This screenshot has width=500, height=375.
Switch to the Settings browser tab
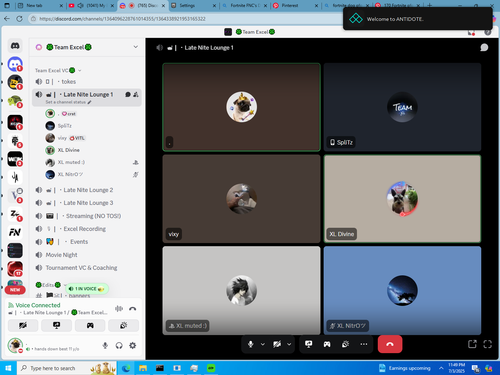[x=193, y=6]
